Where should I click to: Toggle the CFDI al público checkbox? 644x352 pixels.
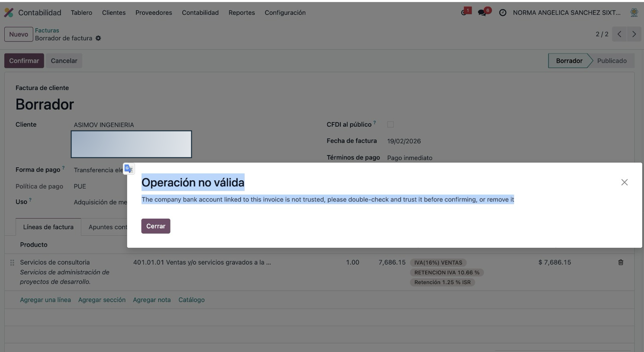click(x=390, y=125)
